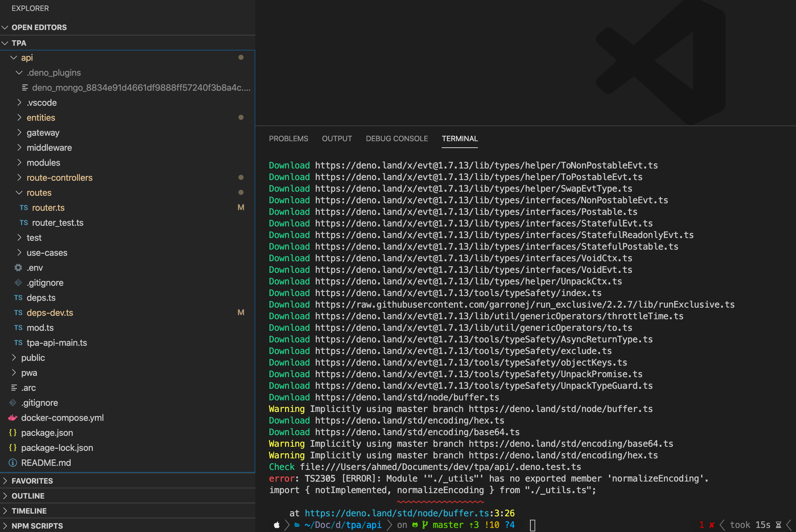Click the Docker whale icon for docker-compose.yml
796x532 pixels.
13,418
